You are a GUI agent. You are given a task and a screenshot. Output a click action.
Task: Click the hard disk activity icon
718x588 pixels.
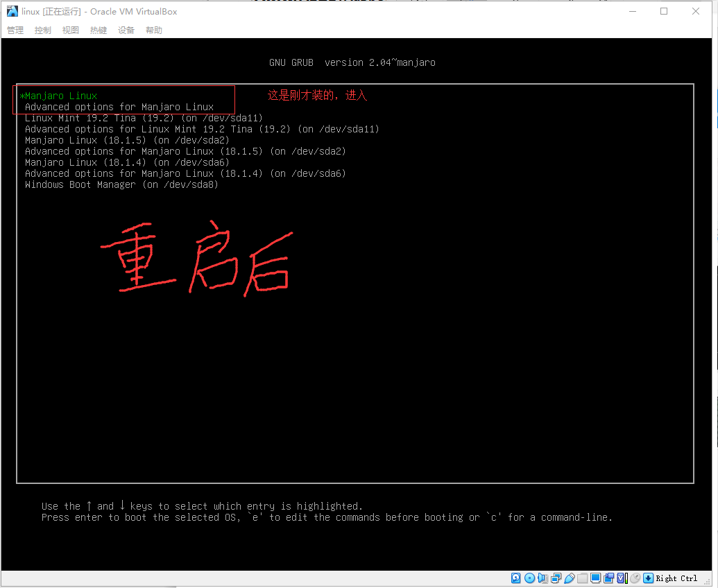516,578
